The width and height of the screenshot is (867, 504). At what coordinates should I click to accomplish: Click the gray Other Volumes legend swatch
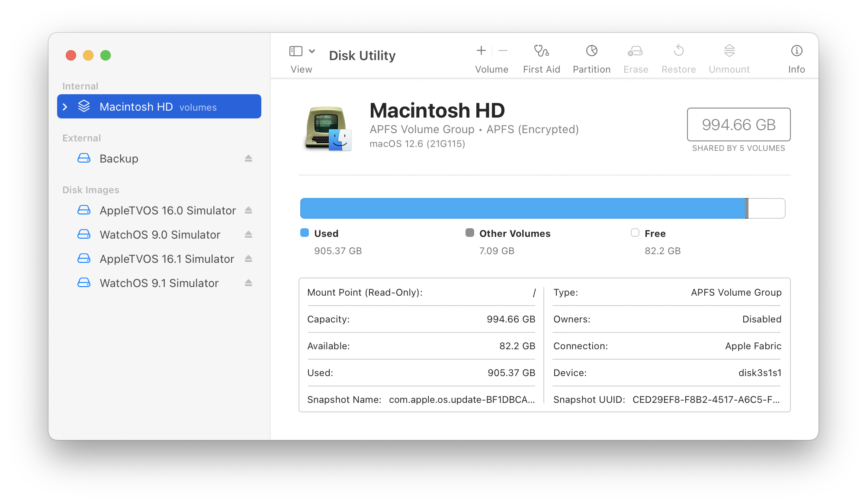[x=470, y=233]
